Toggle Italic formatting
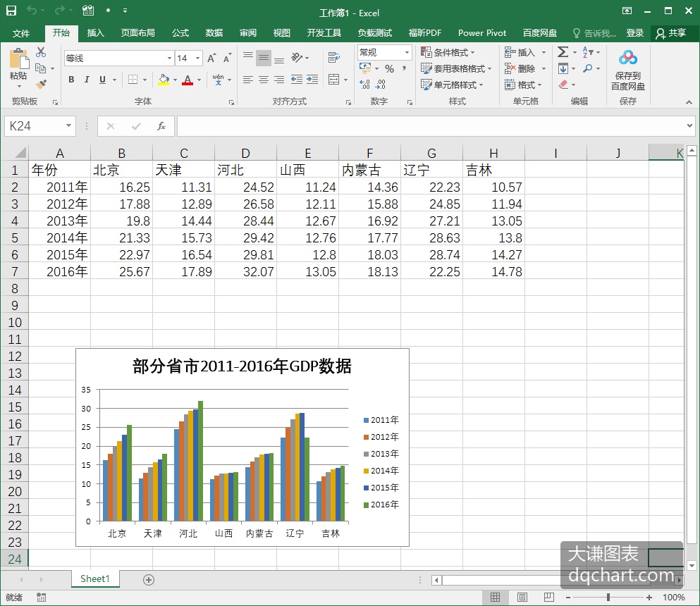 click(87, 80)
